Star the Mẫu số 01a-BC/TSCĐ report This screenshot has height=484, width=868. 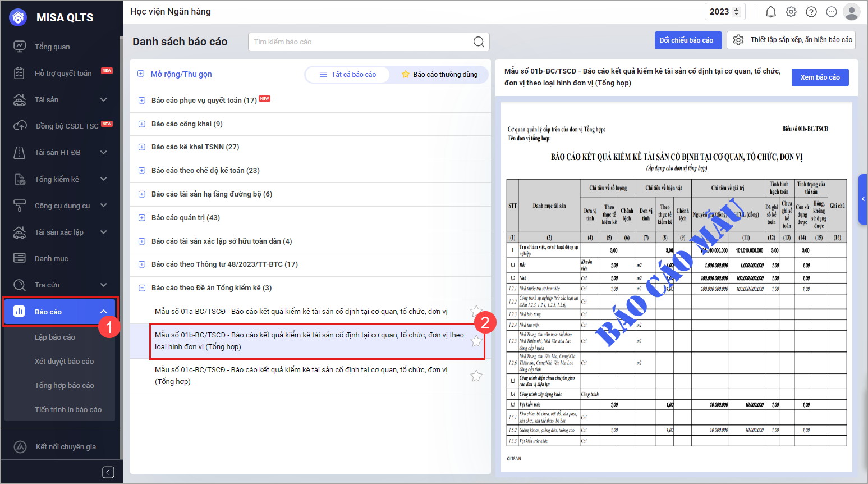point(476,311)
